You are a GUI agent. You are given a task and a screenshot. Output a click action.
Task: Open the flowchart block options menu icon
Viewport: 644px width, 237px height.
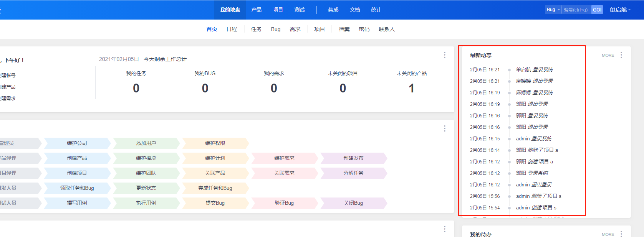445,128
